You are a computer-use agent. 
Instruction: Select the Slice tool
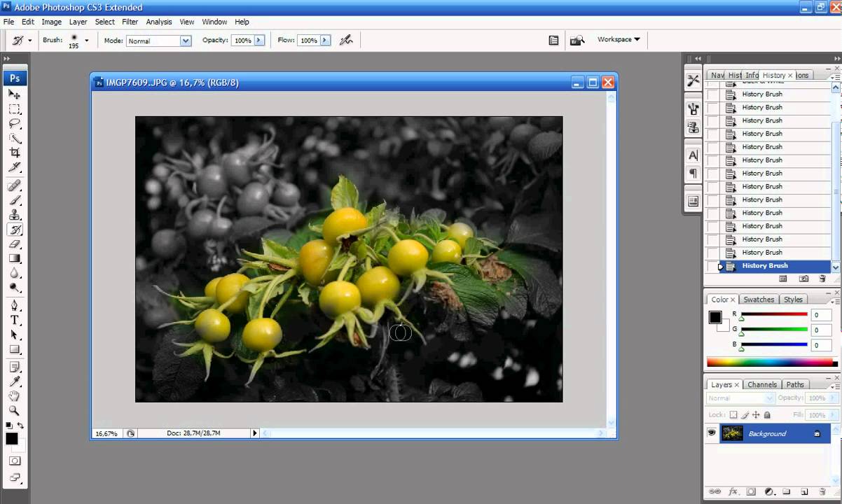coord(14,167)
